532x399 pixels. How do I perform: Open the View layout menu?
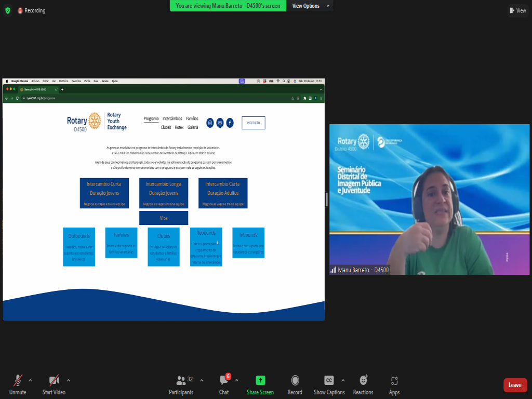coord(518,10)
